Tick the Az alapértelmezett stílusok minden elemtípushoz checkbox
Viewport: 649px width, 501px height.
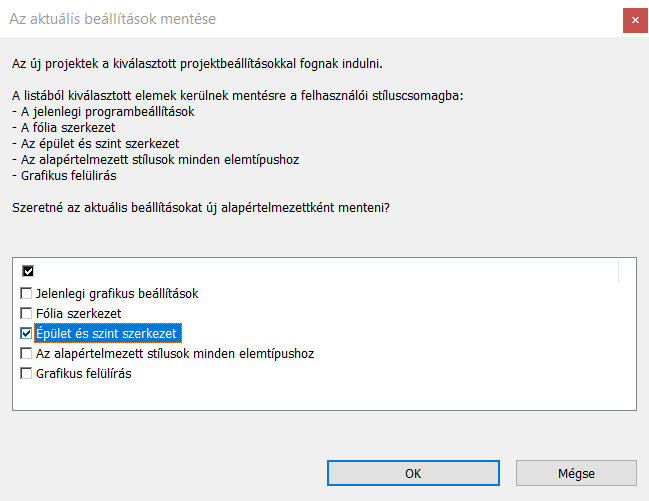click(x=27, y=354)
